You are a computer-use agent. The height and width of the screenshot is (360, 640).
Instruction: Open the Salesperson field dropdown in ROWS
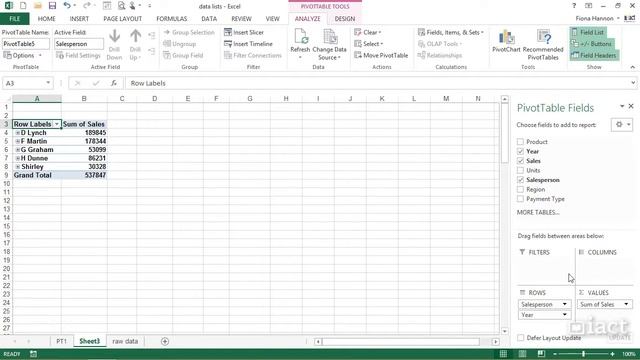564,304
